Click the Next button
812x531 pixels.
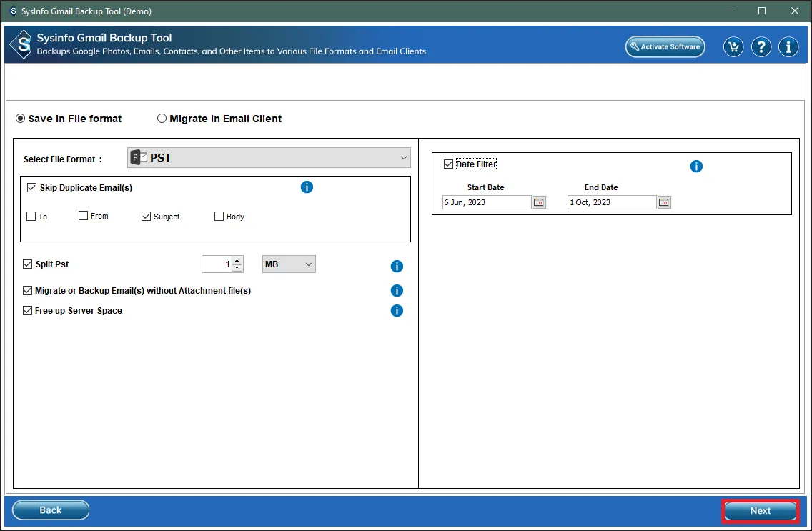[x=760, y=510]
